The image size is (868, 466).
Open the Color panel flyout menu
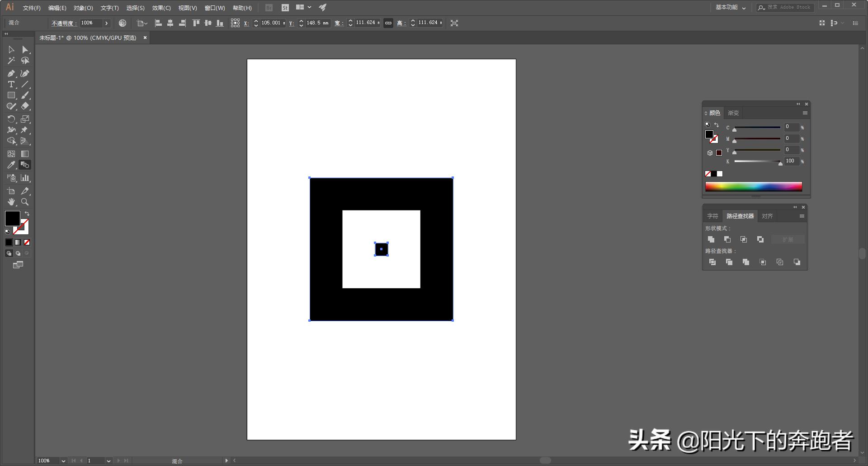[x=805, y=113]
